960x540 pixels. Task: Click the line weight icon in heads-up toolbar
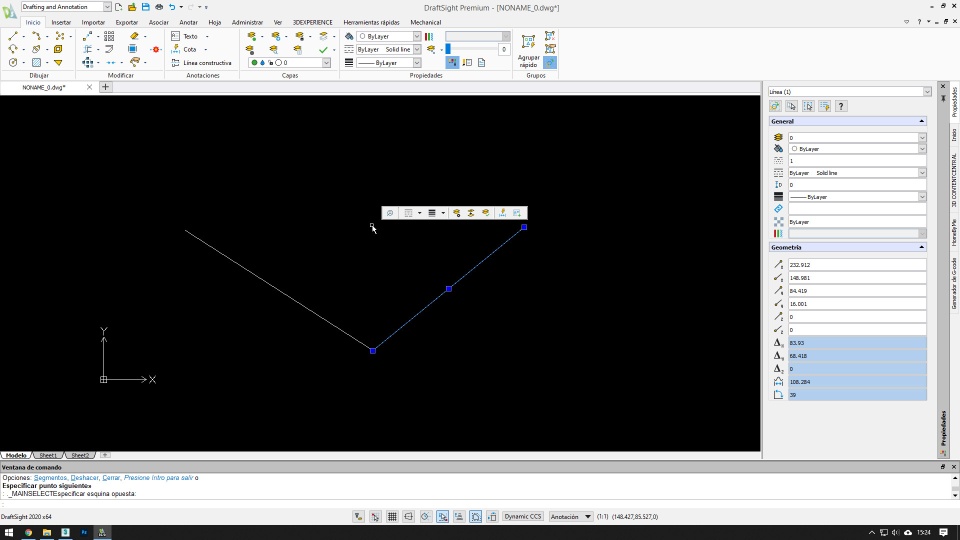[x=432, y=213]
